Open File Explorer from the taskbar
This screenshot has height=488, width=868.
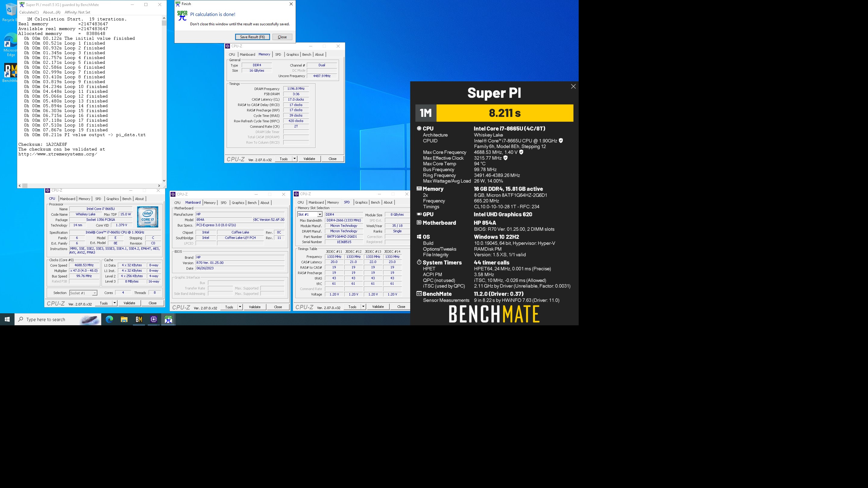[124, 319]
